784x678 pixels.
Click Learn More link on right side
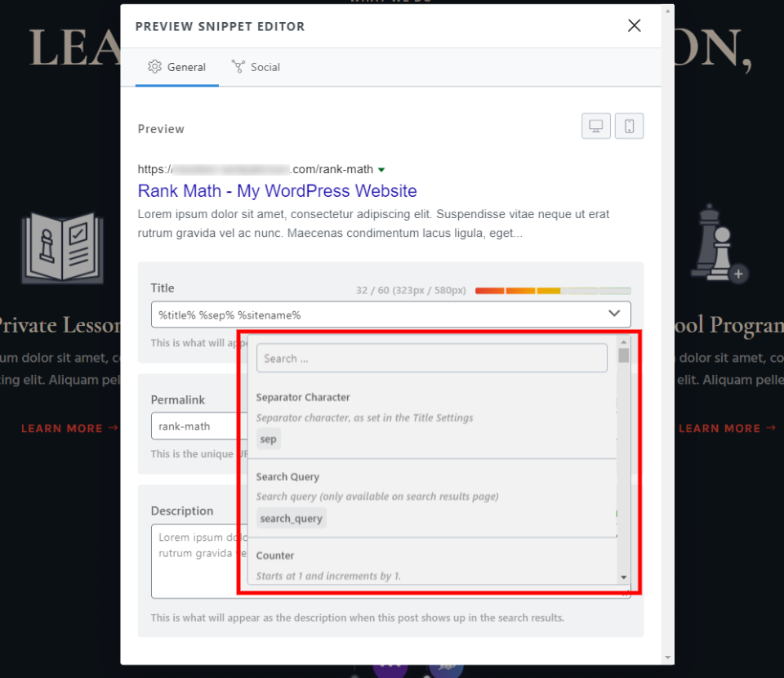[x=727, y=428]
